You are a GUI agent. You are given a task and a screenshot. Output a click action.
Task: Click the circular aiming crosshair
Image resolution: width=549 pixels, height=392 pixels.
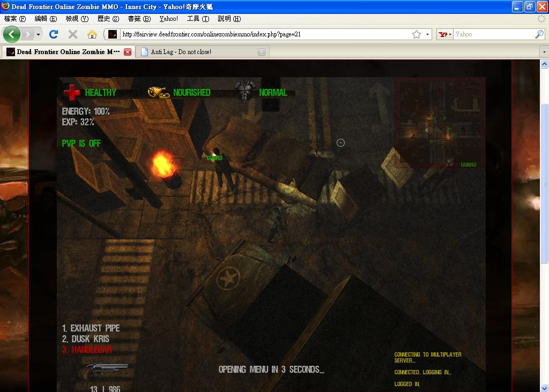[x=340, y=142]
